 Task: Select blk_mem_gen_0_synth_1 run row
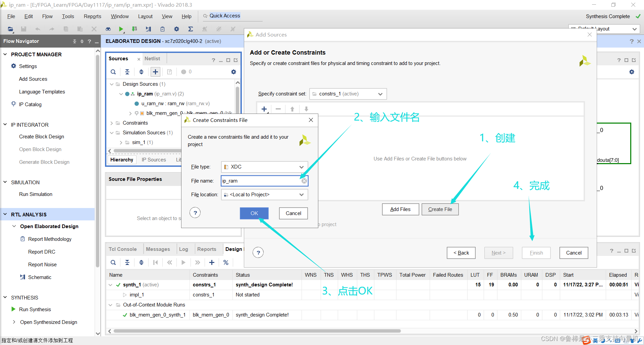point(372,315)
